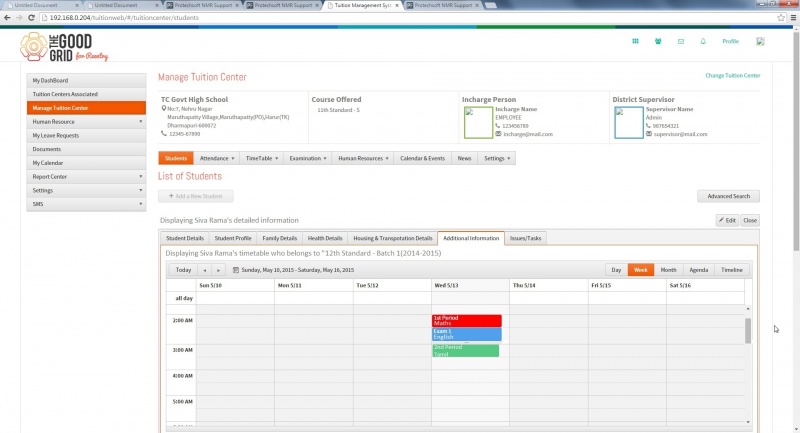The image size is (800, 433).
Task: Switch timetable to Agenda view
Action: pyautogui.click(x=698, y=270)
